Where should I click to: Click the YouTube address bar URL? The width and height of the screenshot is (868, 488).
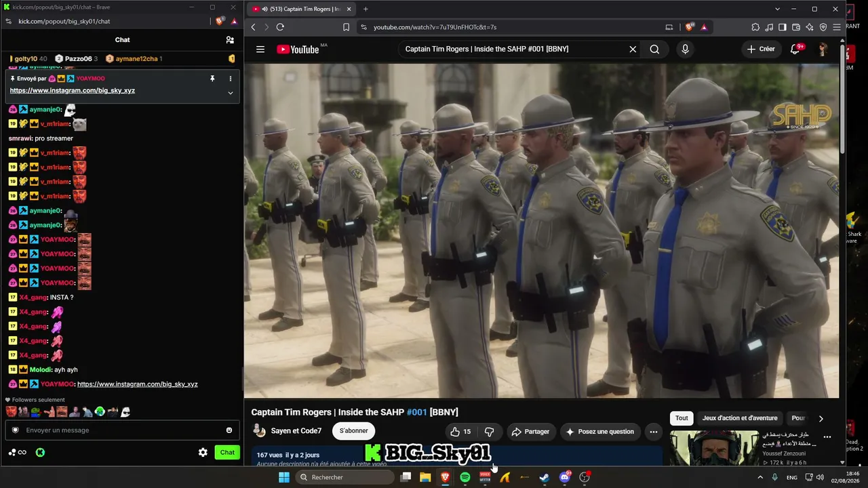(435, 27)
